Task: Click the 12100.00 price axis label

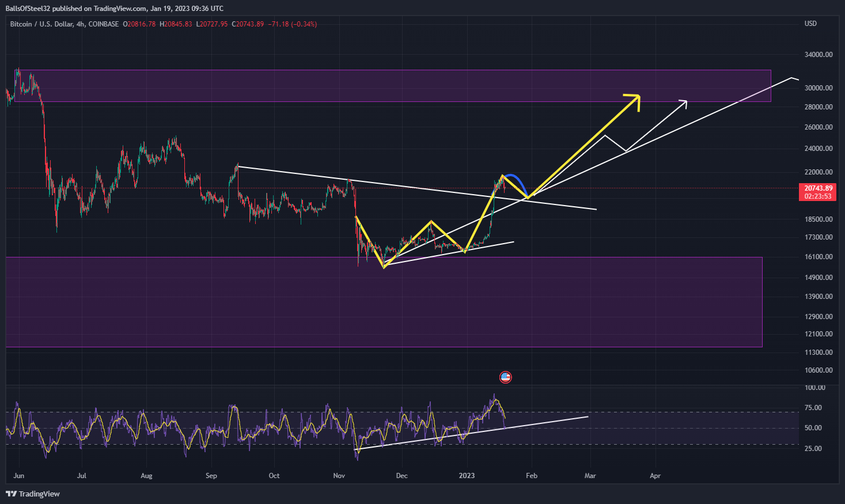Action: pyautogui.click(x=819, y=334)
